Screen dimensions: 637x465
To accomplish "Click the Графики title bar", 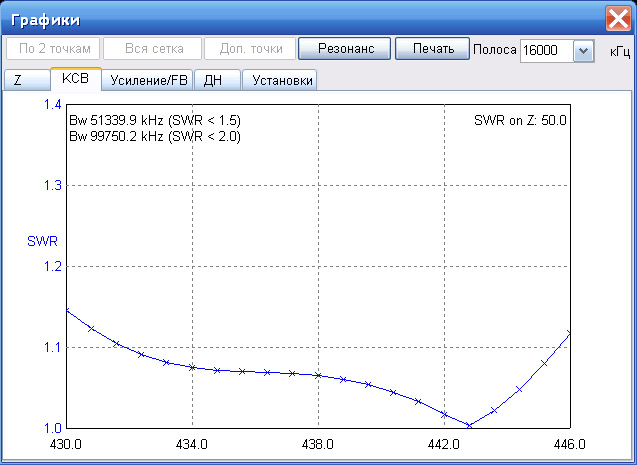I will pos(300,18).
